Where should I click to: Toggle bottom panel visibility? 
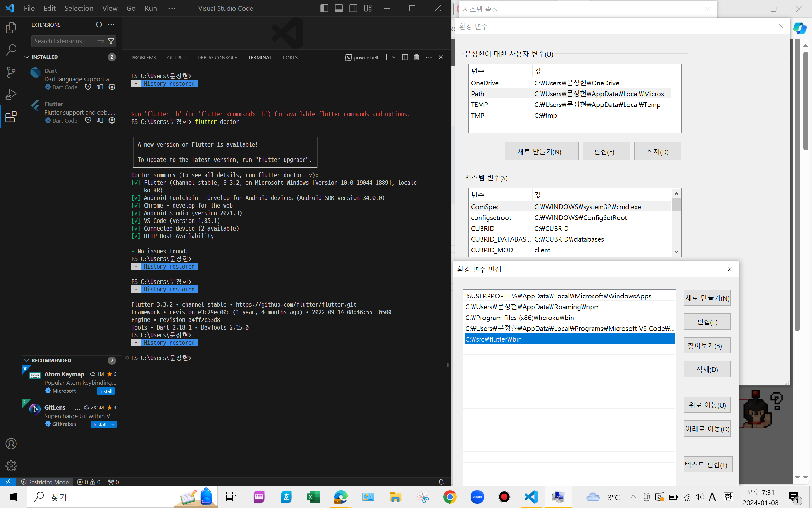click(339, 8)
